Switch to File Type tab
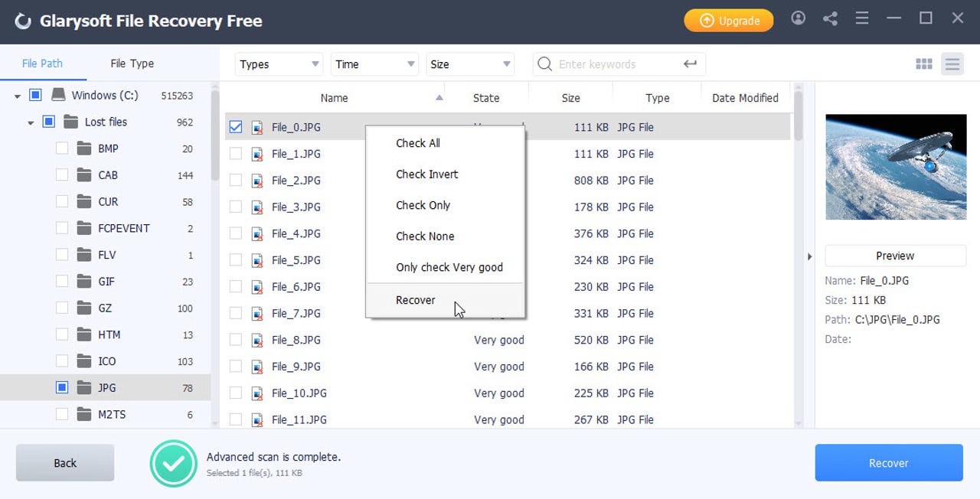Image resolution: width=980 pixels, height=499 pixels. (x=132, y=64)
